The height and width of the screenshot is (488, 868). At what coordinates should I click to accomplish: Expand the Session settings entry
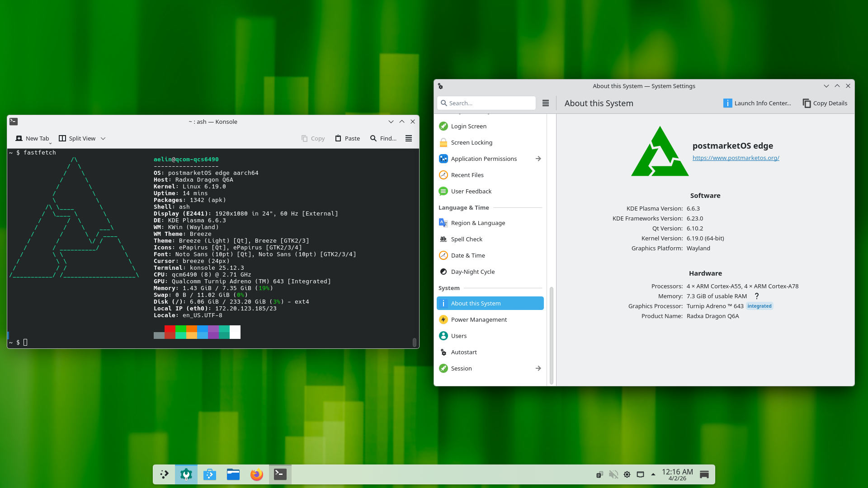[x=538, y=368]
